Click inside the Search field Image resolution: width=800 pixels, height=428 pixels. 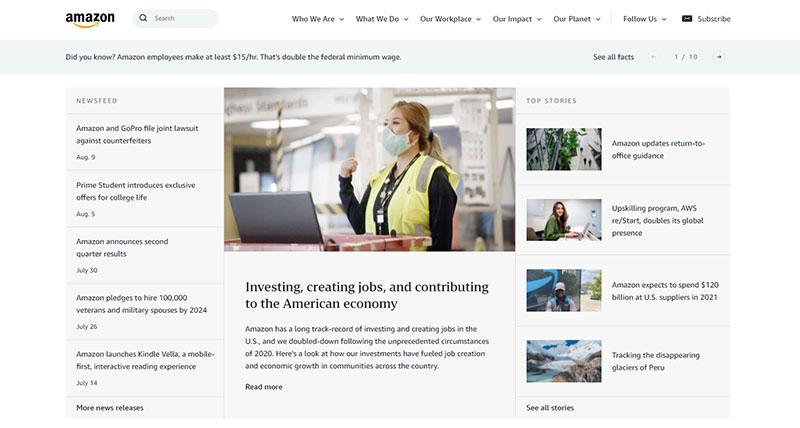[x=175, y=18]
